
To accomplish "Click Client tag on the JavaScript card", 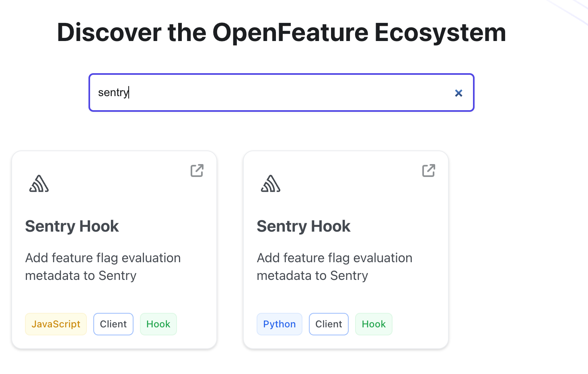I will pos(113,324).
